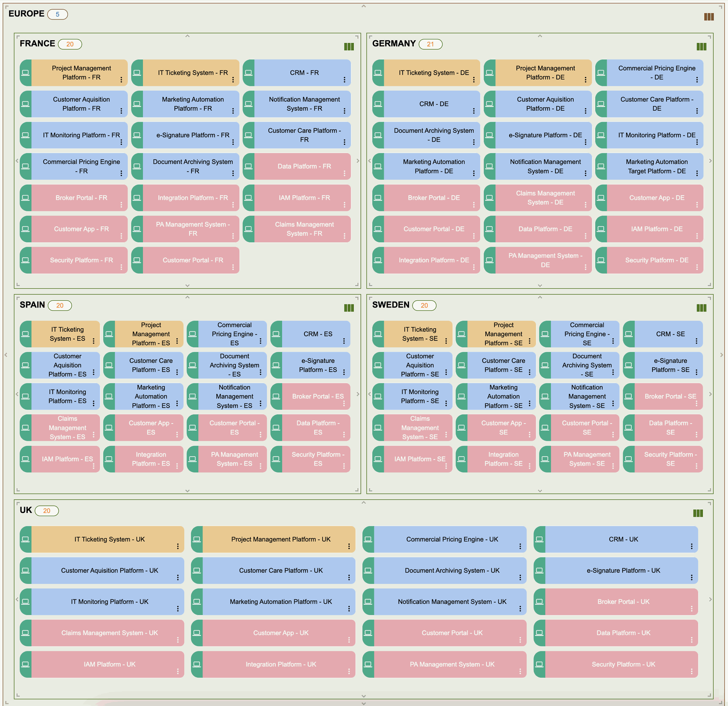This screenshot has width=728, height=706.
Task: Click laptop icon on Broker Portal - DE card
Action: coord(378,198)
